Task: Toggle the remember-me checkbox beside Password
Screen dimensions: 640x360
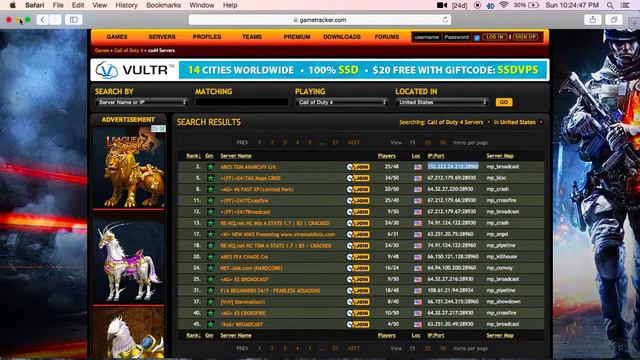Action: (x=477, y=38)
